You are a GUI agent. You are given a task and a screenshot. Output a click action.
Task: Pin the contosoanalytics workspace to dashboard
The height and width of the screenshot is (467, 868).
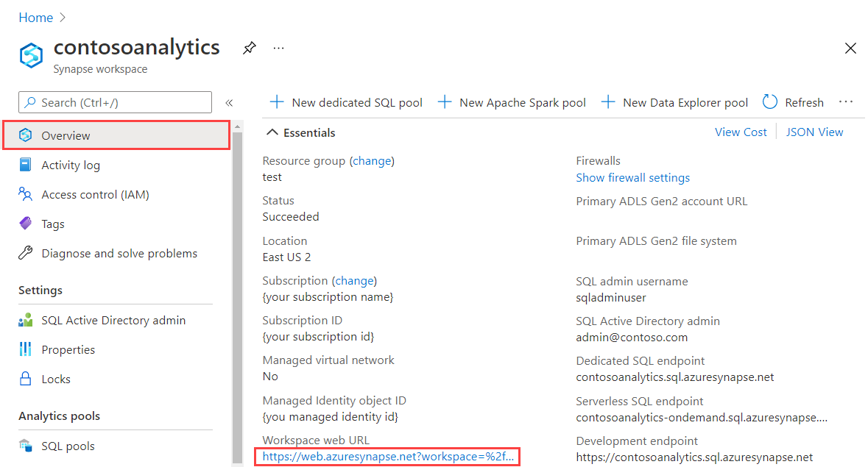tap(250, 48)
